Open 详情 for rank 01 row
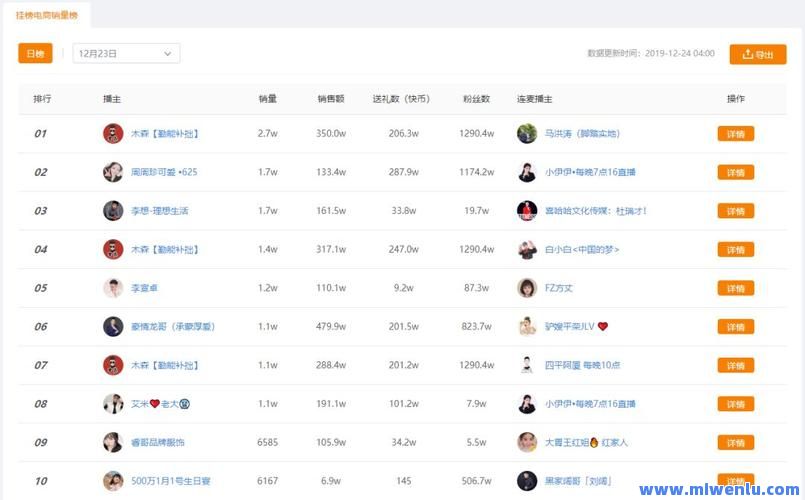Image resolution: width=805 pixels, height=500 pixels. click(735, 134)
